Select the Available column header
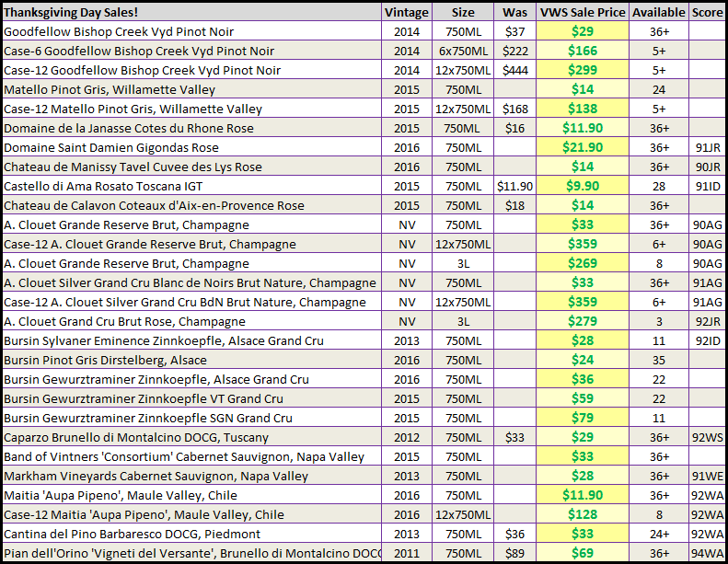 pyautogui.click(x=659, y=12)
